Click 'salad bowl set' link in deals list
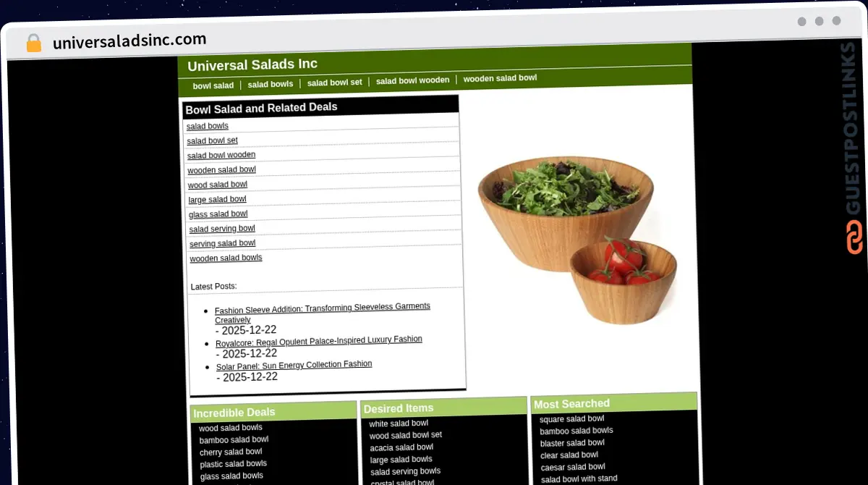This screenshot has width=868, height=485. click(x=213, y=140)
